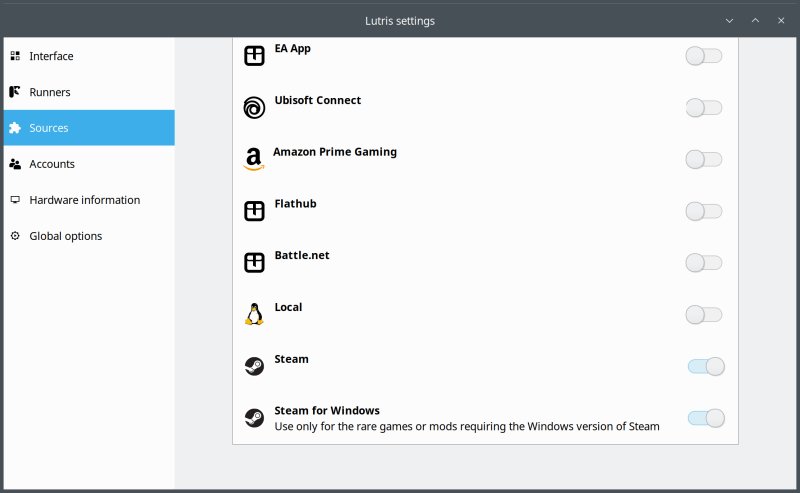Image resolution: width=800 pixels, height=493 pixels.
Task: Disable the Steam source toggle
Action: pos(705,366)
